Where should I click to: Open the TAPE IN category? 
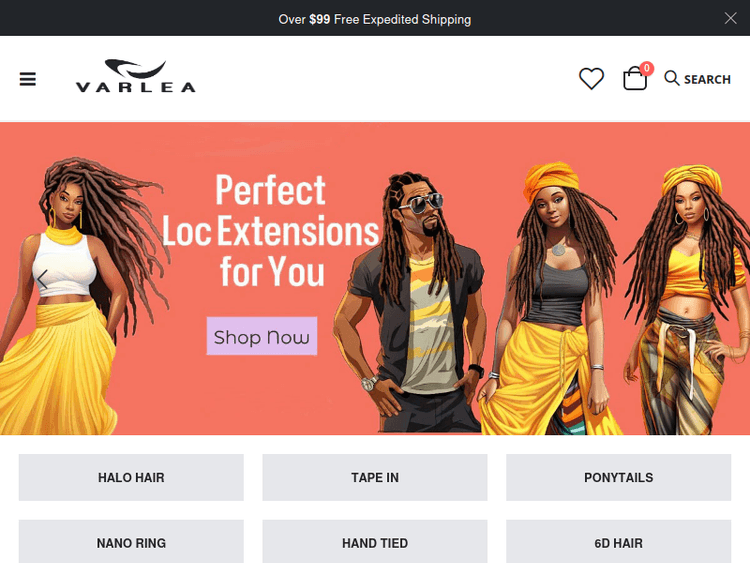click(375, 477)
